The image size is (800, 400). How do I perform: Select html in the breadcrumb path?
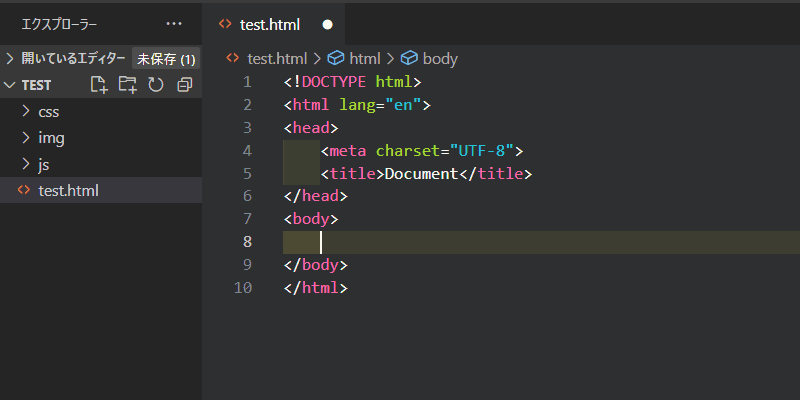pyautogui.click(x=365, y=59)
